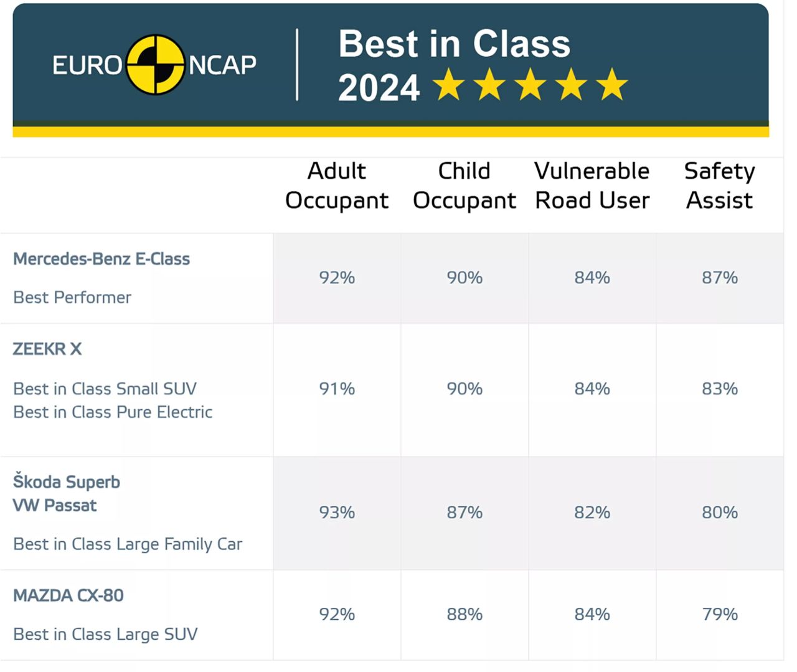Open the VW Passat model link

tap(55, 505)
